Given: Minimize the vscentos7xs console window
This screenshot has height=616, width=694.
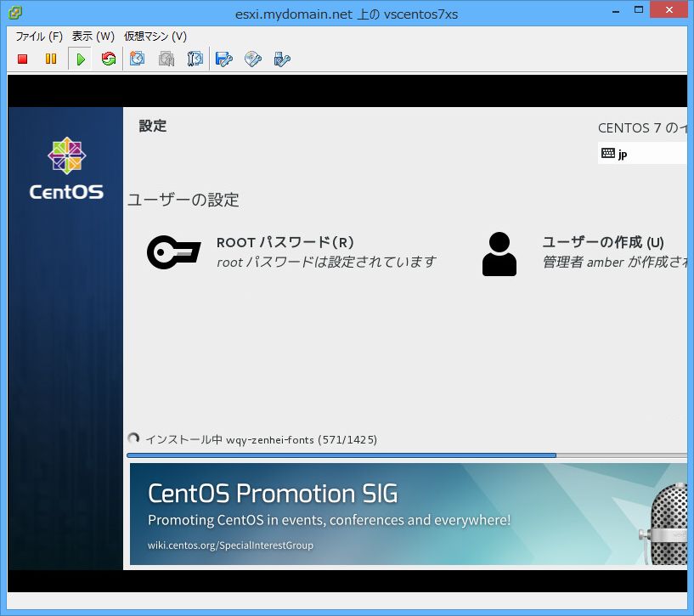Looking at the screenshot, I should coord(616,11).
